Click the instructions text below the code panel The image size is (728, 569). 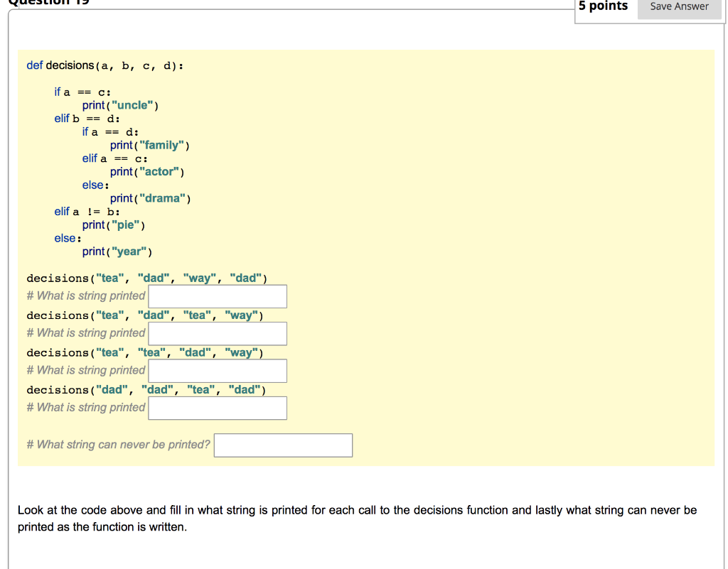coord(355,518)
